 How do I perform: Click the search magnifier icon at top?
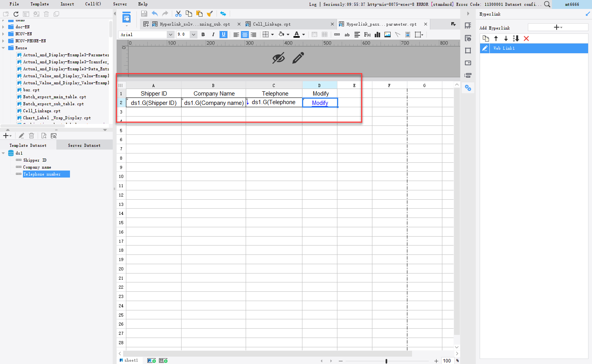tap(547, 4)
